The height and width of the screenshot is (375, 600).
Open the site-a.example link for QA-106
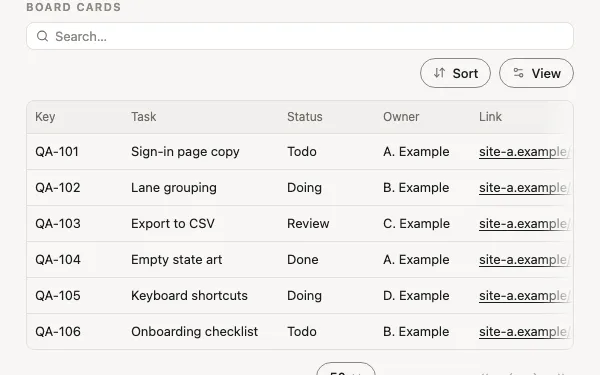525,332
